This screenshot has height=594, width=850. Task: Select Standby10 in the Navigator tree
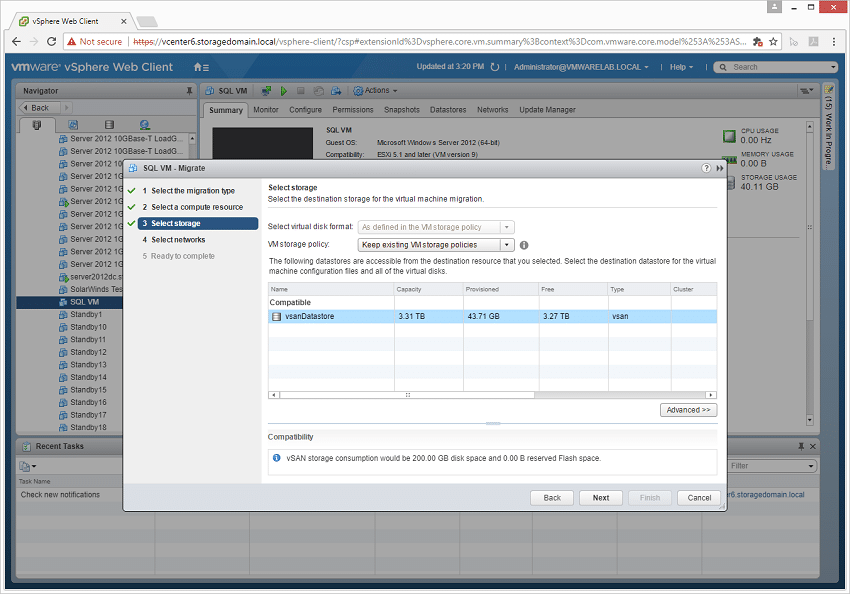coord(88,327)
